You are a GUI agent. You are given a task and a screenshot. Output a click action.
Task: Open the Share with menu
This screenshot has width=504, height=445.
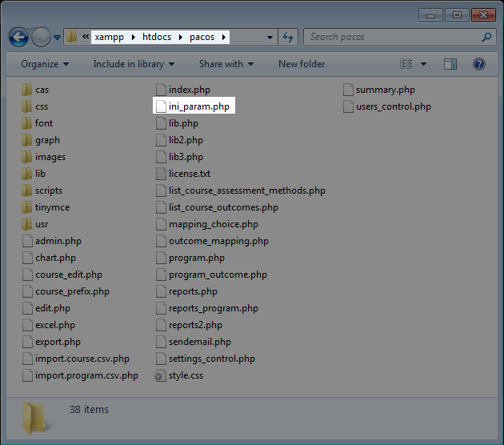coord(226,64)
